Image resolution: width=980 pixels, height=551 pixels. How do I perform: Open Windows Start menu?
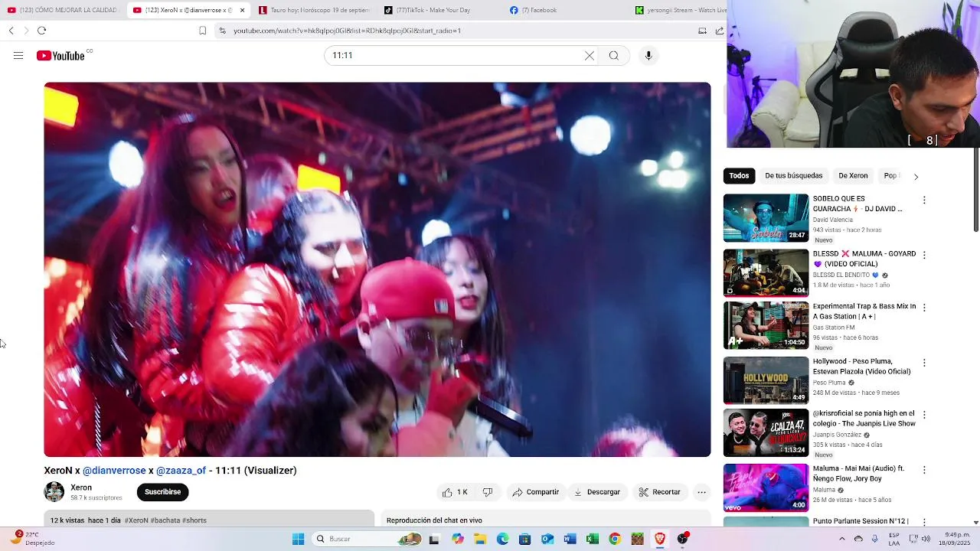click(x=298, y=539)
